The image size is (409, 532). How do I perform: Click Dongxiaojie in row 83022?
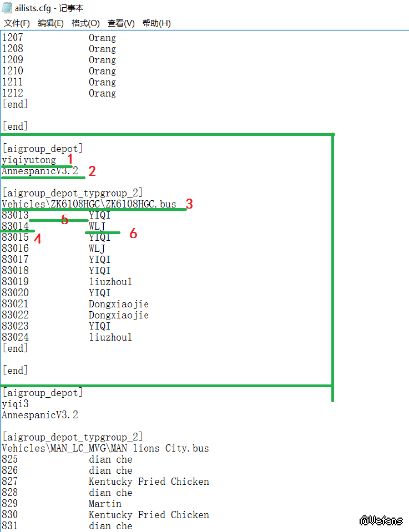(118, 315)
